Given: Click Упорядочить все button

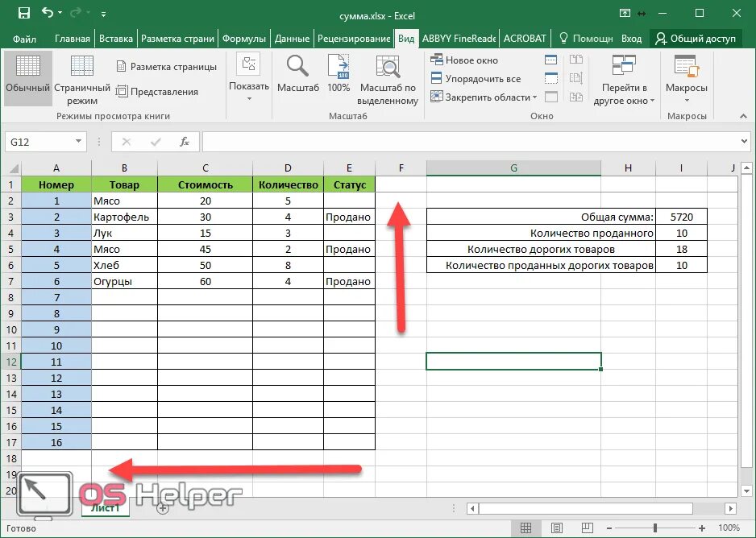Looking at the screenshot, I should point(476,78).
